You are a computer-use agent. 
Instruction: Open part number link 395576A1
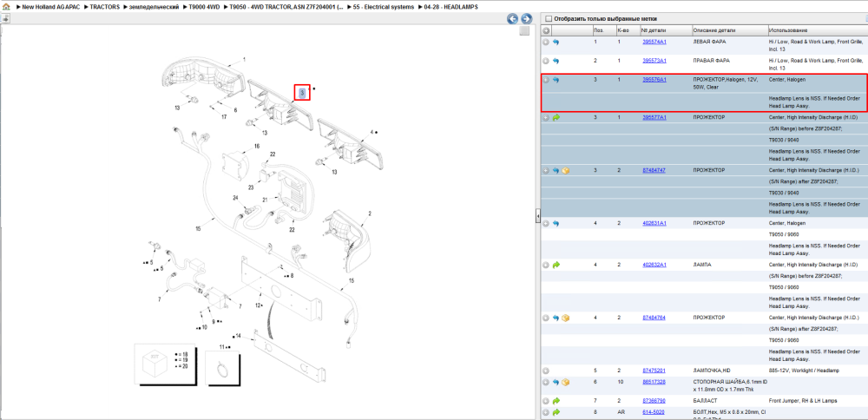click(654, 80)
